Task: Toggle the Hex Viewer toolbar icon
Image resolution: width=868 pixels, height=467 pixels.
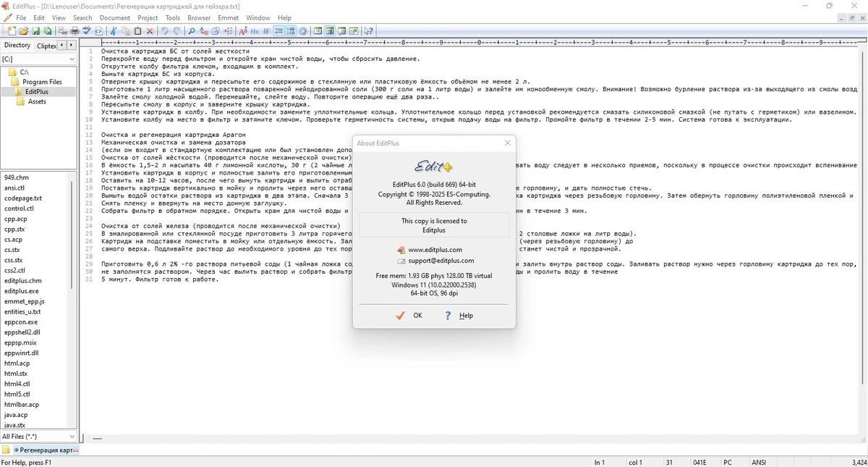Action: (255, 31)
